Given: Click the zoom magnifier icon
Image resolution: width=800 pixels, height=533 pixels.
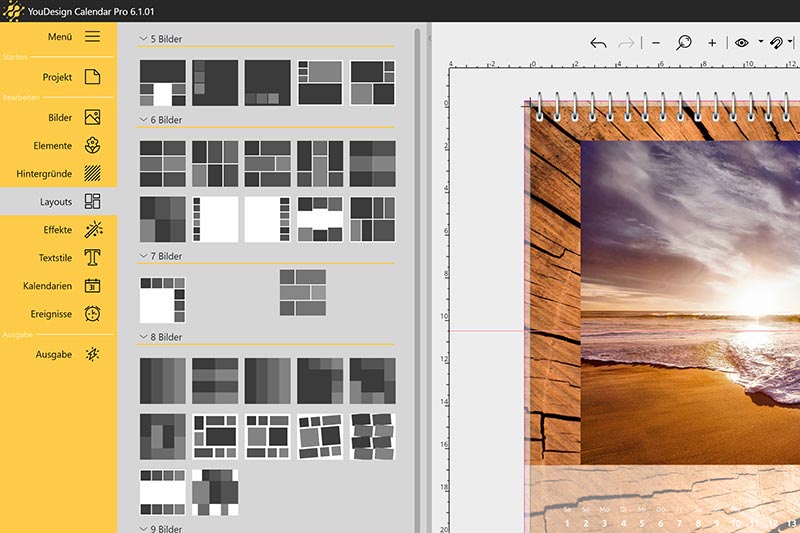Looking at the screenshot, I should point(684,43).
